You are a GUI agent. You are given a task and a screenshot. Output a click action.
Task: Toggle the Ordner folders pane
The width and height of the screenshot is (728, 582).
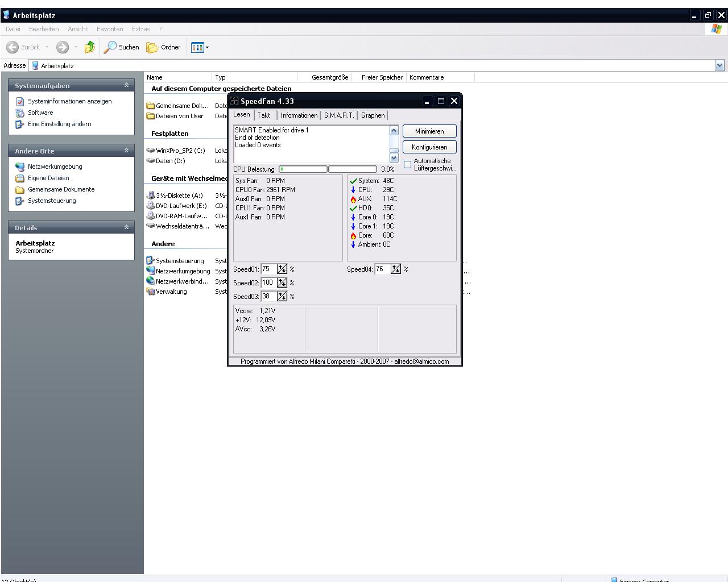[164, 47]
